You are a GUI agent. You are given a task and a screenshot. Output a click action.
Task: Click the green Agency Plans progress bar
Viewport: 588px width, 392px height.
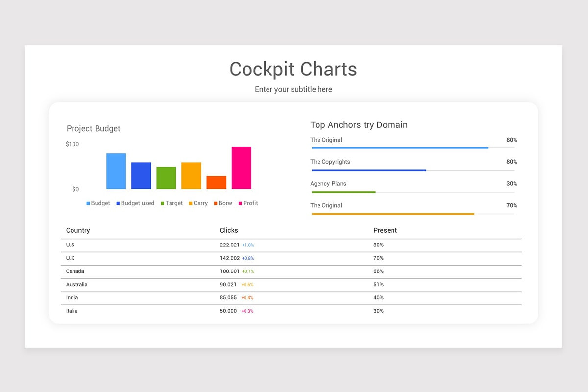[343, 192]
